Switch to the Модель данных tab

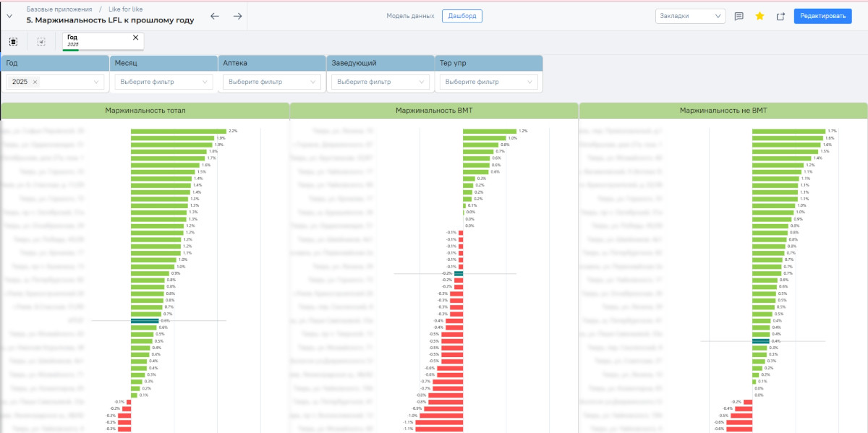click(410, 16)
